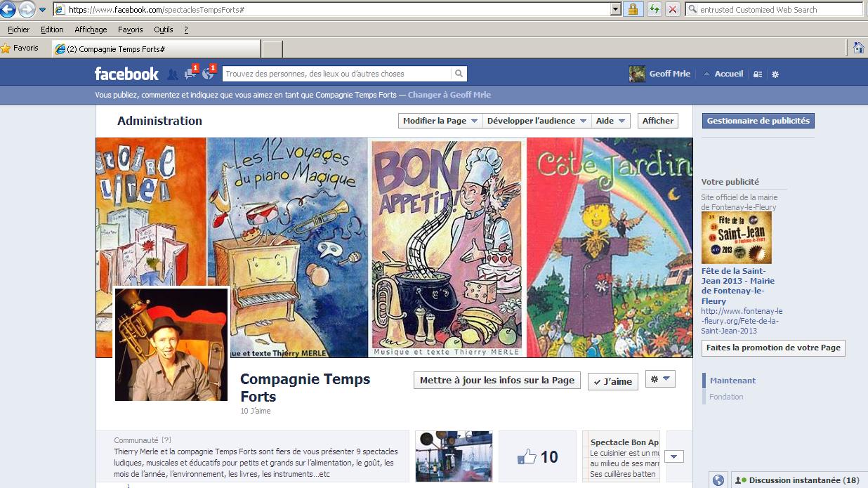Screen dimensions: 868x488
Task: Expand the address bar history dropdown
Action: click(616, 10)
